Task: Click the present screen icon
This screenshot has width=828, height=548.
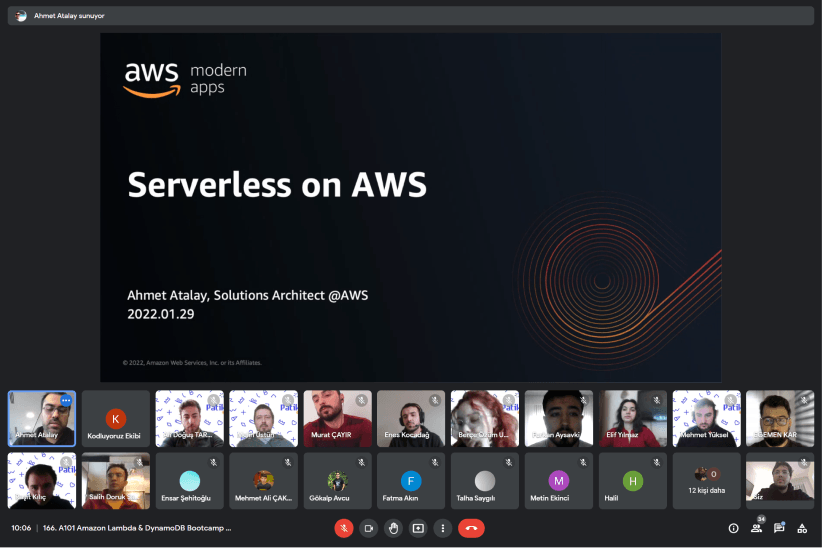Action: (x=418, y=528)
